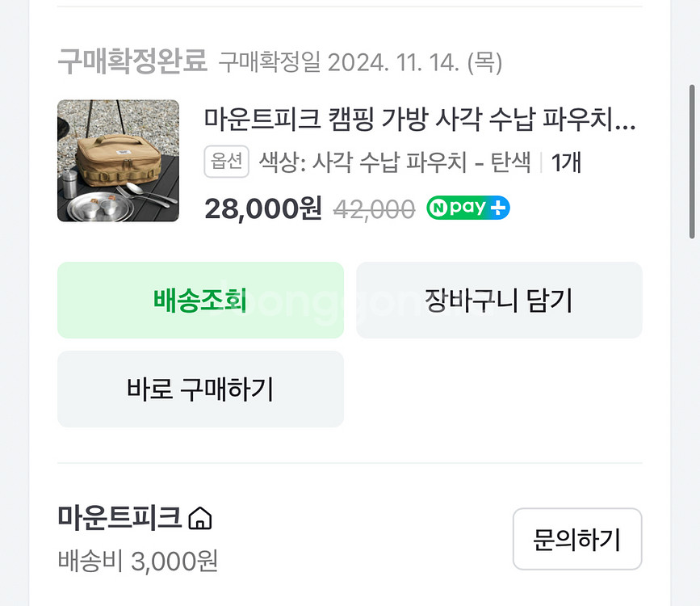
Task: Click the 옵션 badge label
Action: [x=226, y=161]
